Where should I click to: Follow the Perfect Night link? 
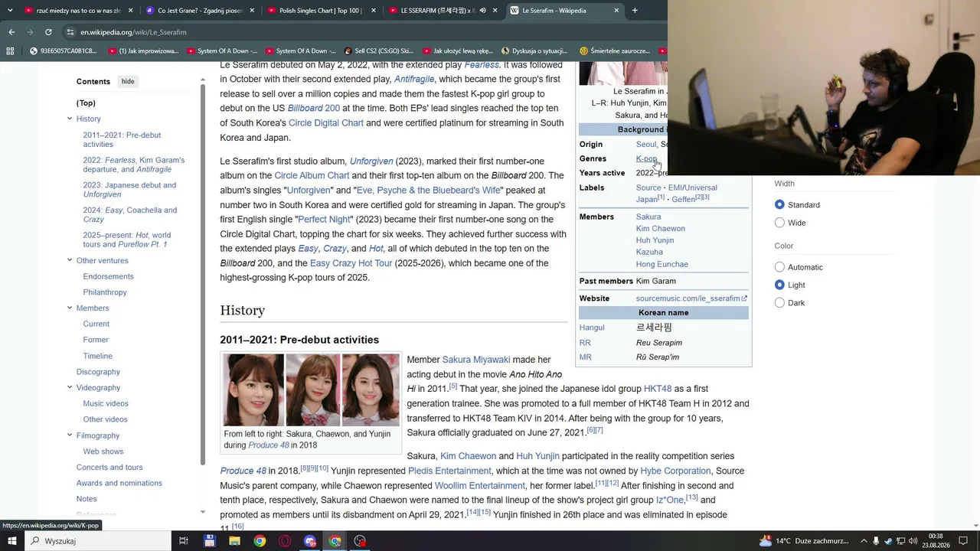[x=325, y=220]
